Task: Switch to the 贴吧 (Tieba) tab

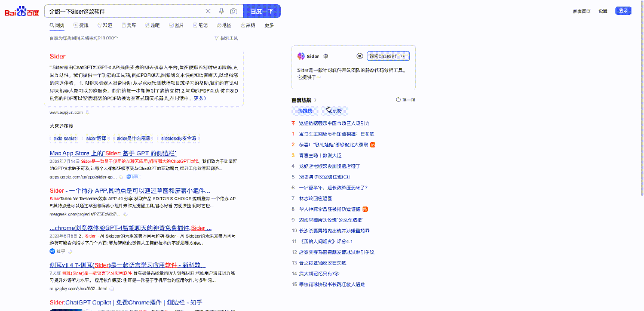Action: tap(152, 25)
